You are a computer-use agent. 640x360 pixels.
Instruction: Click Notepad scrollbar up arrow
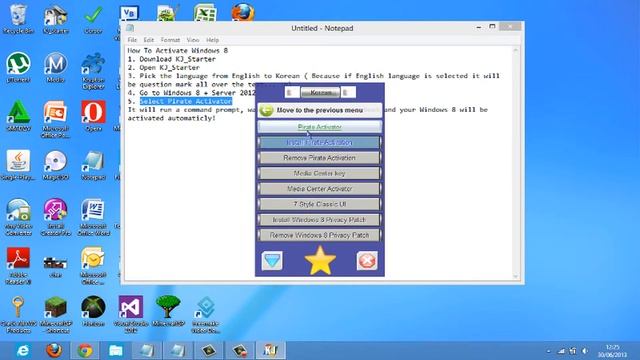click(x=516, y=50)
